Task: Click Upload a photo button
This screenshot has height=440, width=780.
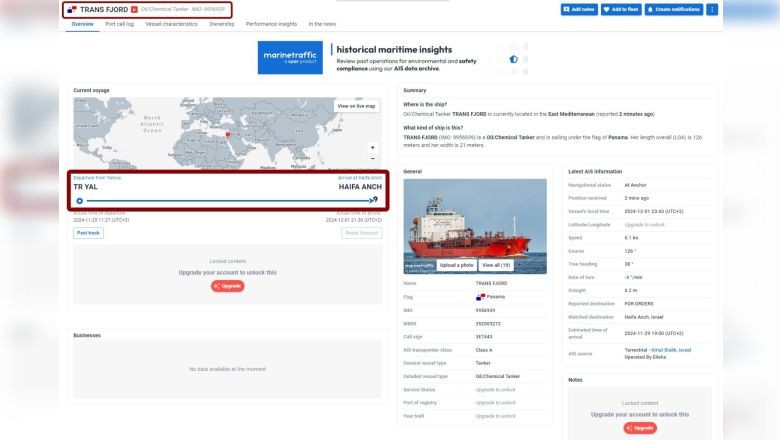Action: coord(456,265)
